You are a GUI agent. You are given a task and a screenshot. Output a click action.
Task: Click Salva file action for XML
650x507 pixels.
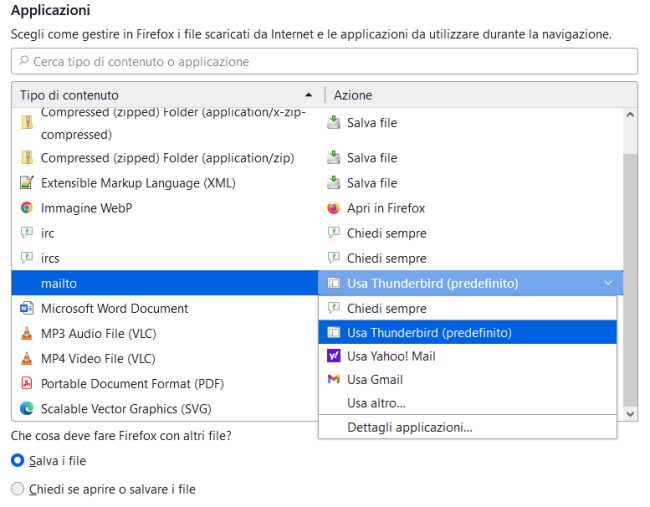(x=372, y=183)
